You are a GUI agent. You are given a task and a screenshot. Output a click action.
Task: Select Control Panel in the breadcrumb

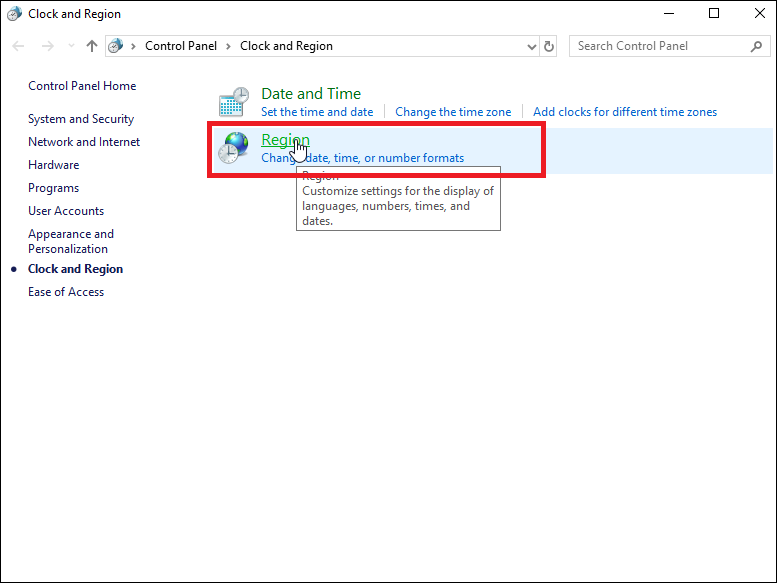(181, 46)
